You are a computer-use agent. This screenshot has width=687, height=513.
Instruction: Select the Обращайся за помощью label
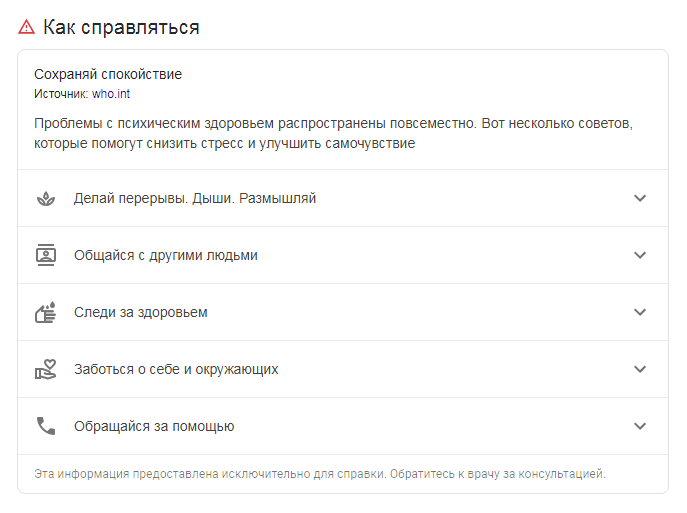click(x=154, y=426)
